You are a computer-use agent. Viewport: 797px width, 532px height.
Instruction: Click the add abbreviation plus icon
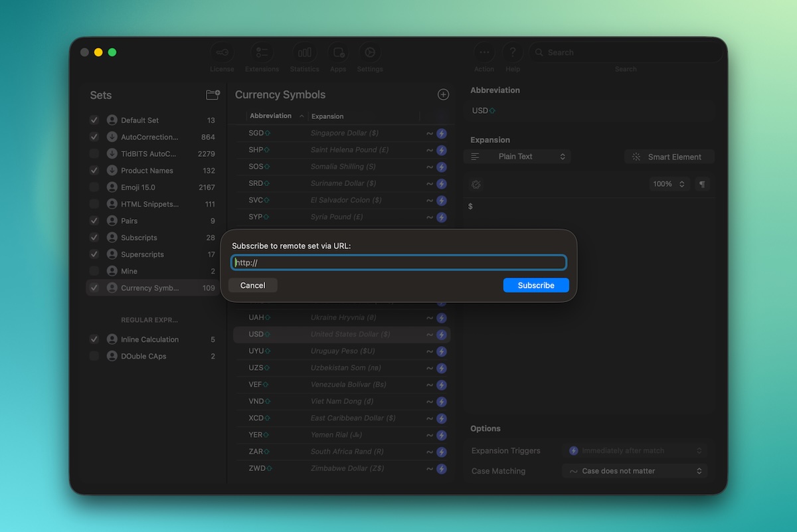[443, 95]
